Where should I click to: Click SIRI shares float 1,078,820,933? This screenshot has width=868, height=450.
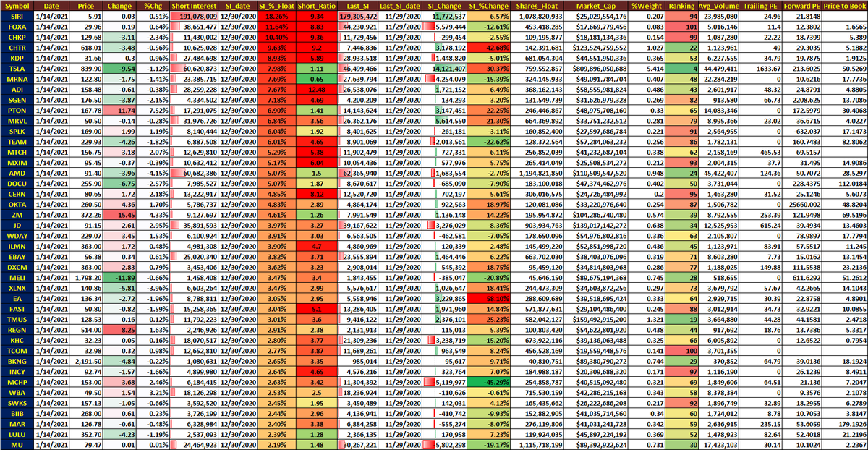click(x=537, y=15)
